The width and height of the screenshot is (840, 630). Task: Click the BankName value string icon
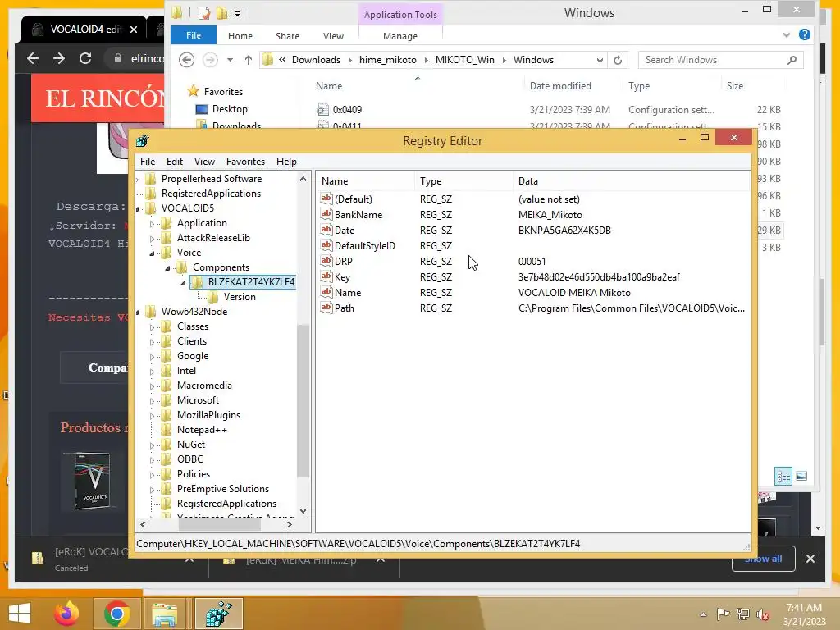click(326, 214)
